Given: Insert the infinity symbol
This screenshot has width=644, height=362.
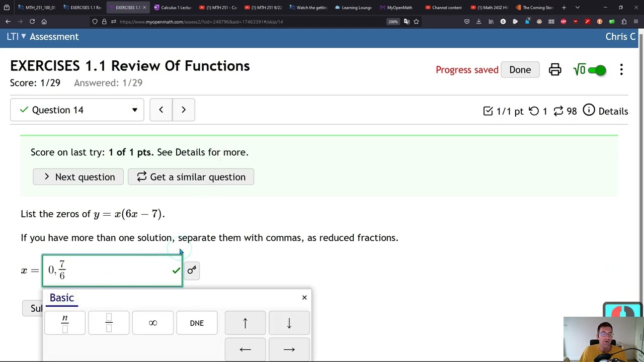Looking at the screenshot, I should tap(153, 323).
